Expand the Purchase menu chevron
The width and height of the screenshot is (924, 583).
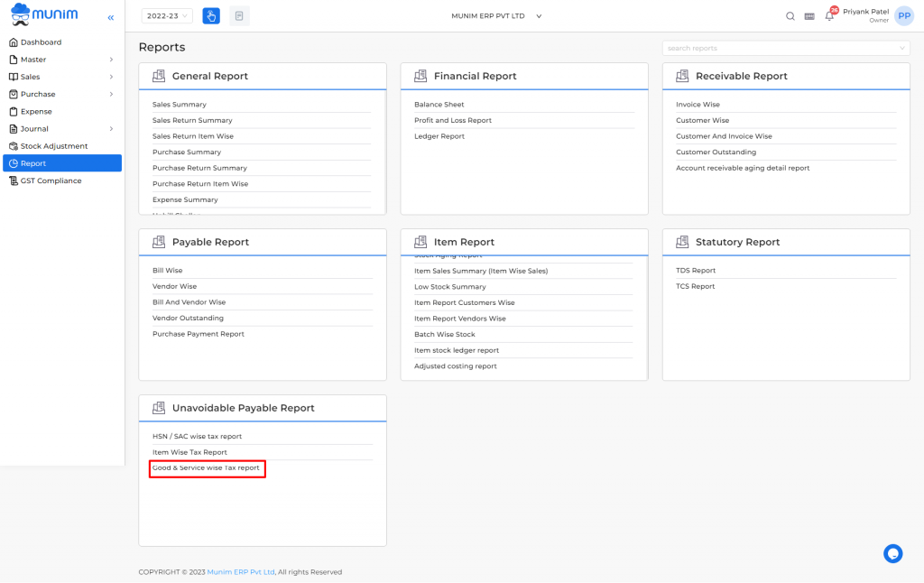click(x=111, y=95)
